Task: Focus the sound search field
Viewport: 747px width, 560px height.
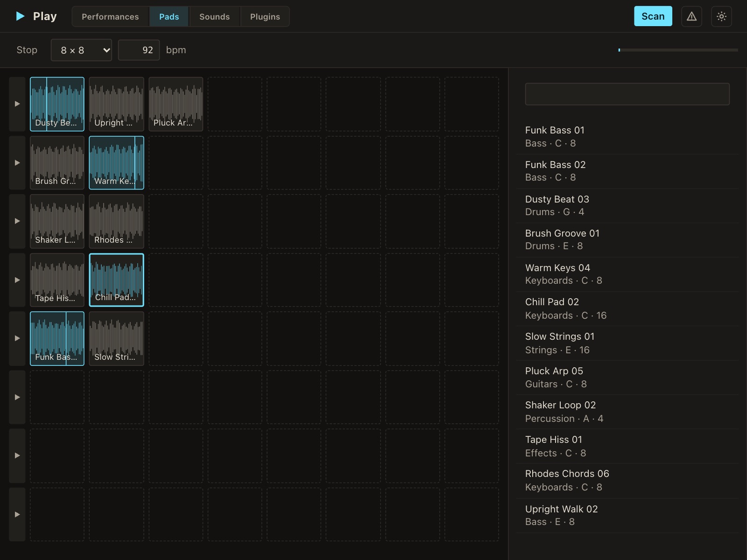Action: (x=627, y=94)
